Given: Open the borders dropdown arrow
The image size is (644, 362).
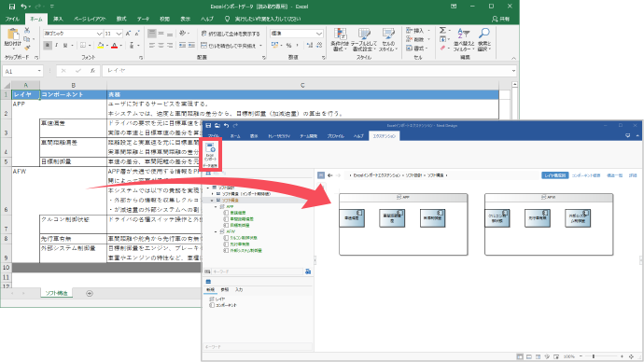Looking at the screenshot, I should coord(90,45).
